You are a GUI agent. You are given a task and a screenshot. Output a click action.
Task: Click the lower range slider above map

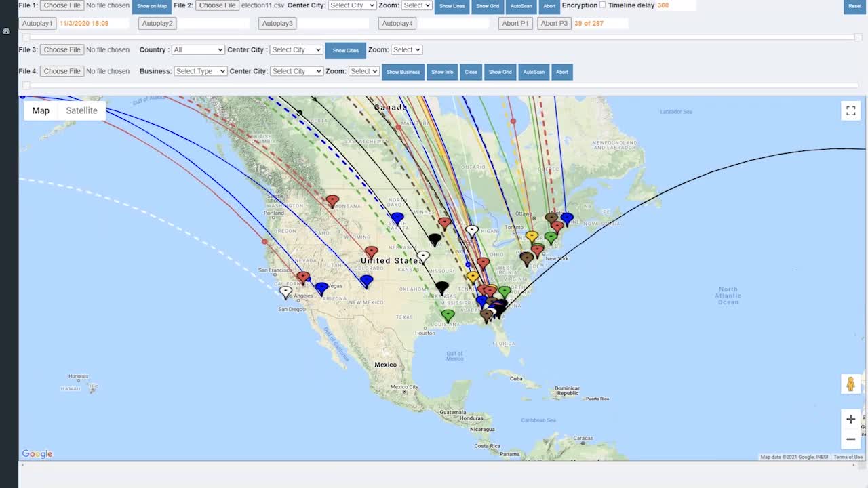click(x=442, y=85)
